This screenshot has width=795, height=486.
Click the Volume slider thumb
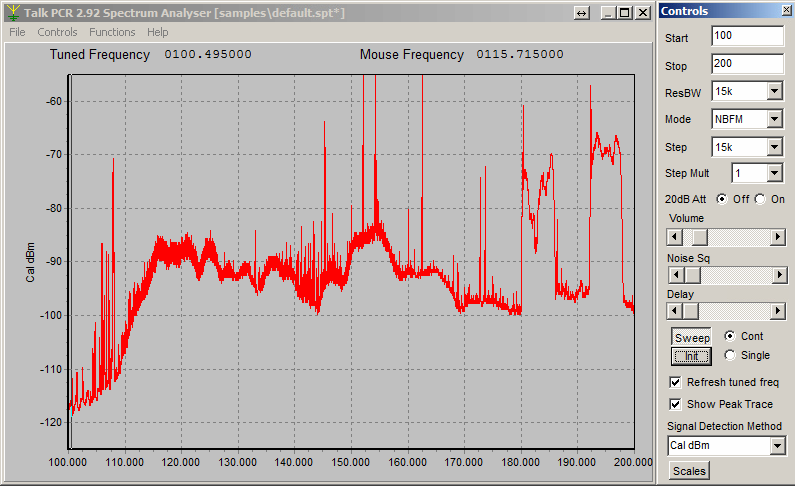click(700, 237)
